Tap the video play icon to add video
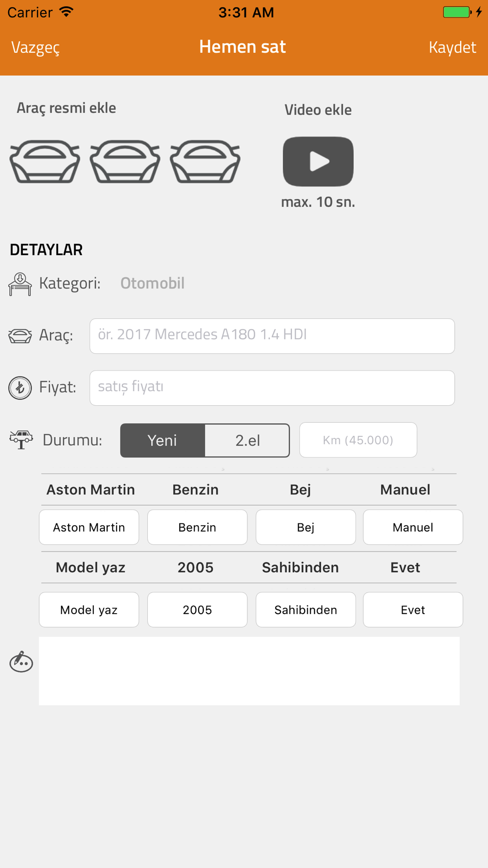488x868 pixels. point(318,162)
